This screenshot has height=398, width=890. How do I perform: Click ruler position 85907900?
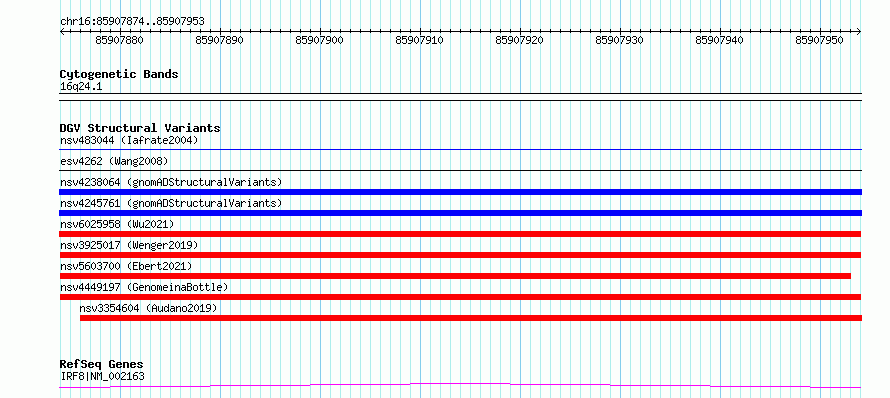[x=320, y=40]
